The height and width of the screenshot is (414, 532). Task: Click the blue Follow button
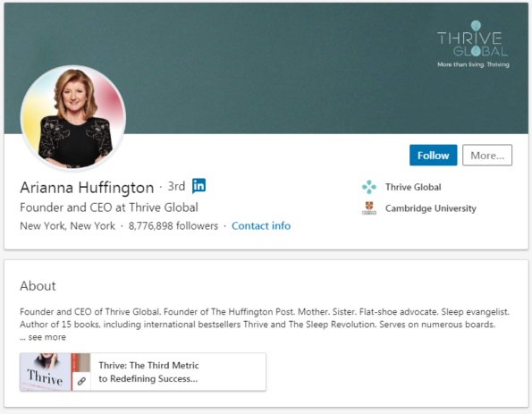click(x=433, y=155)
